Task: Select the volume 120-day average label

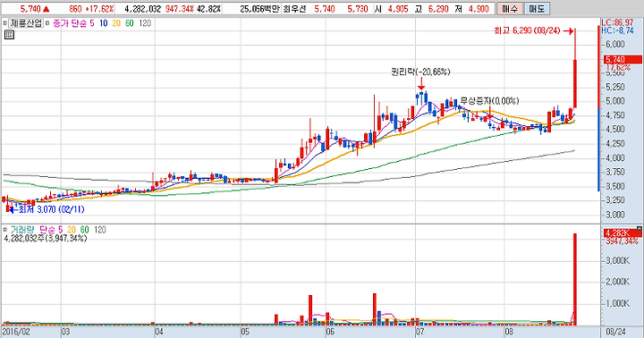Action: pyautogui.click(x=100, y=230)
